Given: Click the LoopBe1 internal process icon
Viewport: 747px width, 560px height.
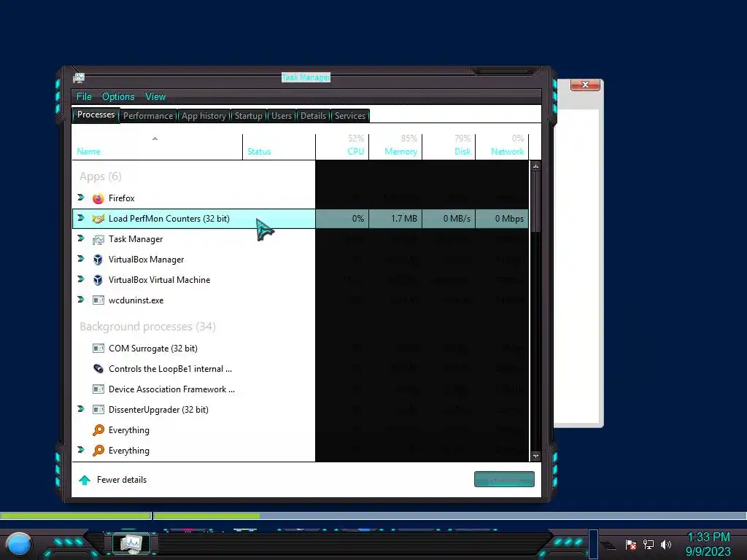Looking at the screenshot, I should pos(98,368).
